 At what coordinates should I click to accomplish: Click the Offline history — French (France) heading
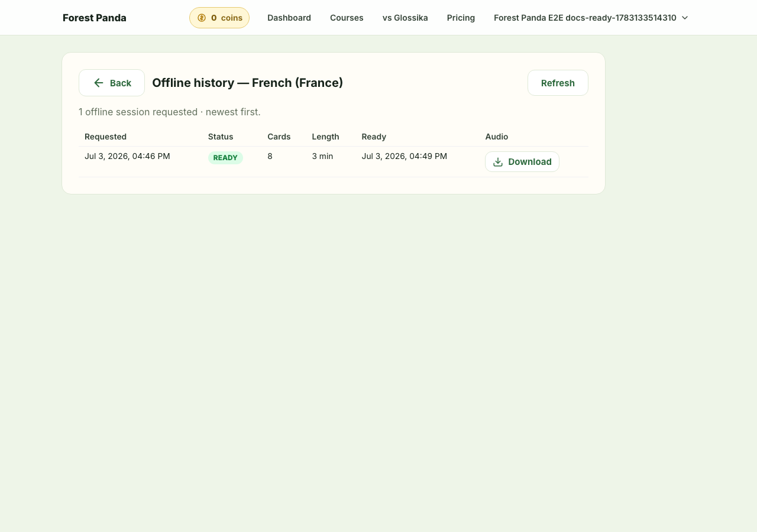(x=247, y=83)
